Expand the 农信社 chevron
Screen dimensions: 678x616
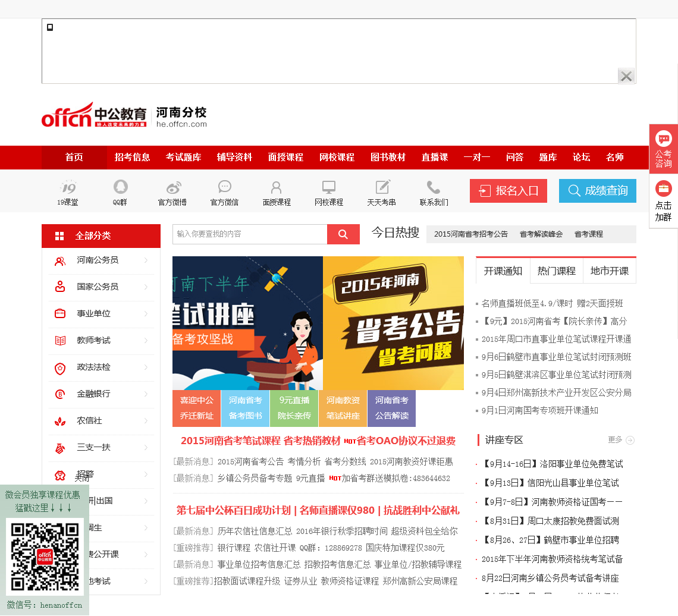pos(146,421)
